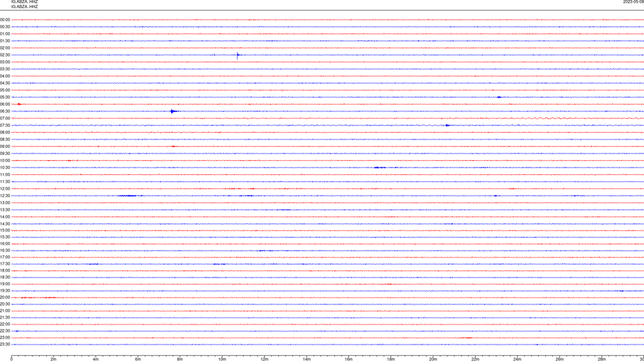Select the 26m axis tick label
This screenshot has width=644, height=362.
(559, 359)
